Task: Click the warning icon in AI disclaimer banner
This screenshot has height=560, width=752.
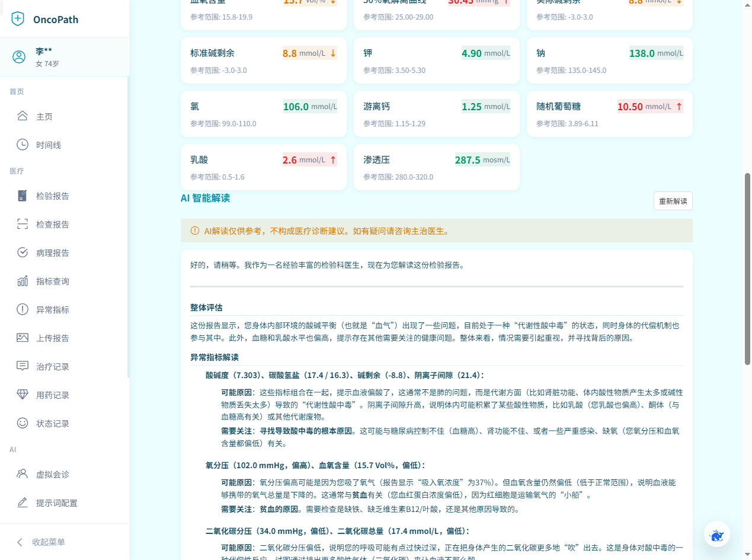Action: click(195, 231)
